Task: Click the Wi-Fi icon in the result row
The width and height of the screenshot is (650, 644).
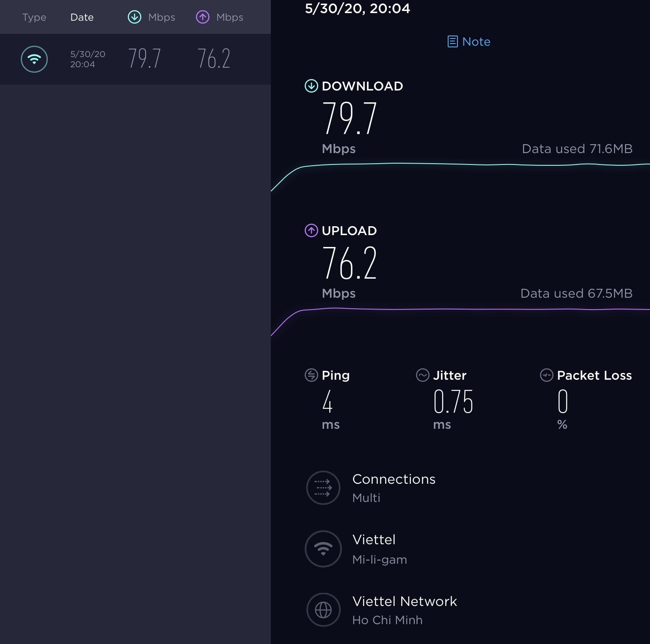Action: pos(34,59)
